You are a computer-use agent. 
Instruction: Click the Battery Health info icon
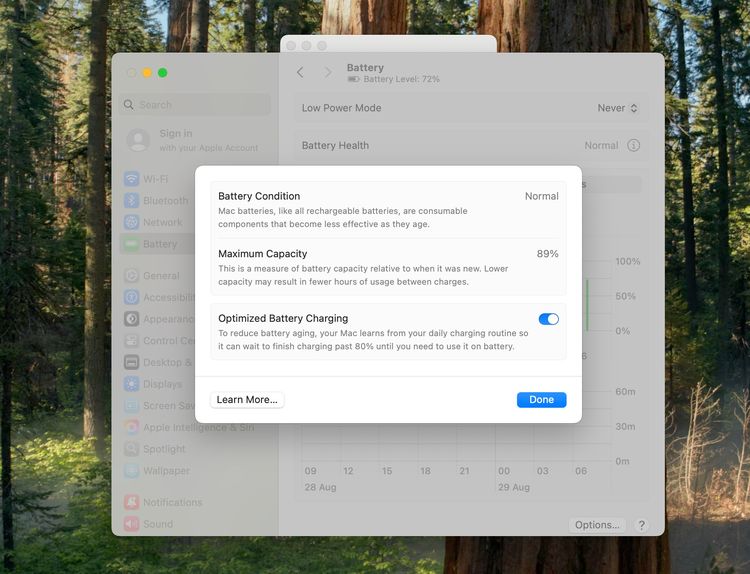click(x=633, y=145)
